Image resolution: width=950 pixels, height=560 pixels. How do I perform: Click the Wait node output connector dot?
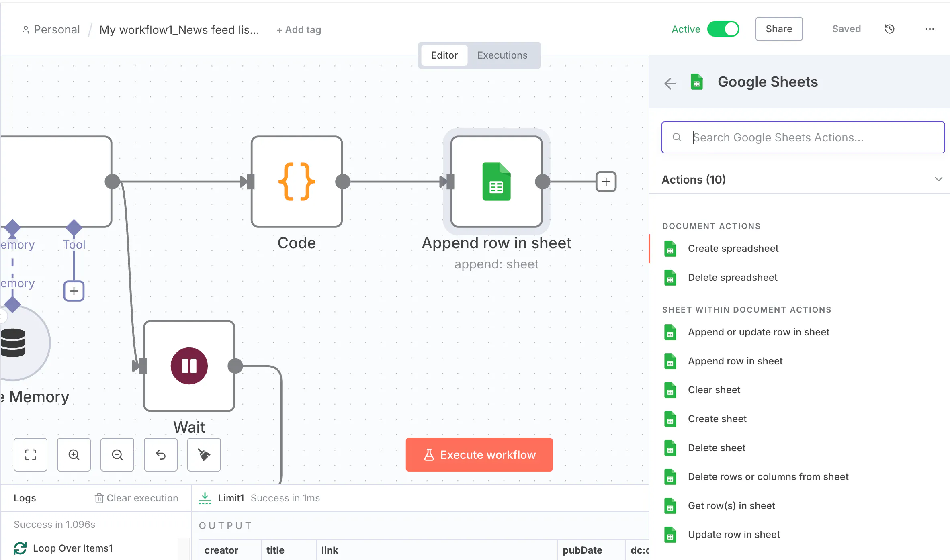235,366
